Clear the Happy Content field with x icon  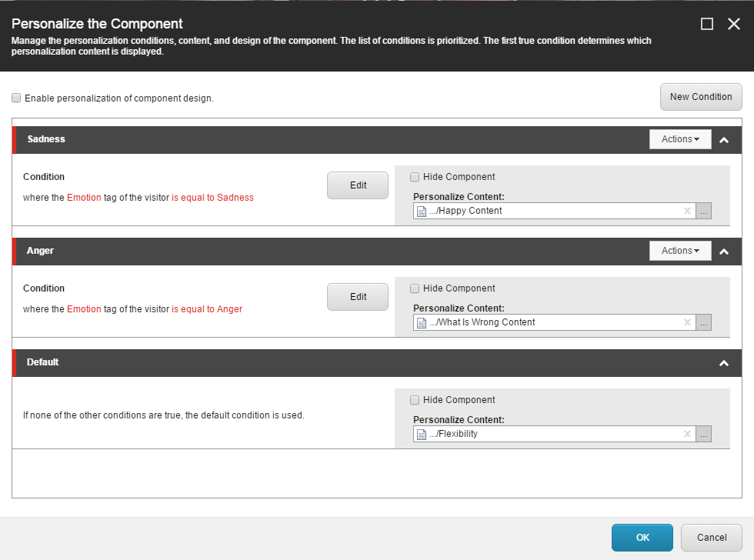point(687,211)
